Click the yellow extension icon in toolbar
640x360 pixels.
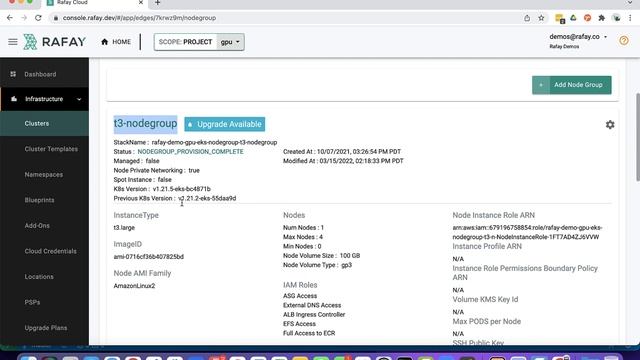click(x=560, y=18)
